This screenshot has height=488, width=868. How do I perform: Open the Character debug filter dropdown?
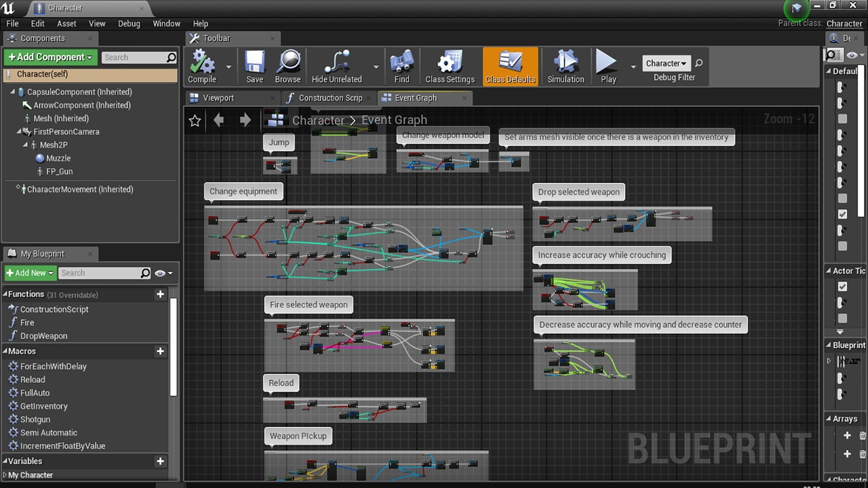click(666, 63)
